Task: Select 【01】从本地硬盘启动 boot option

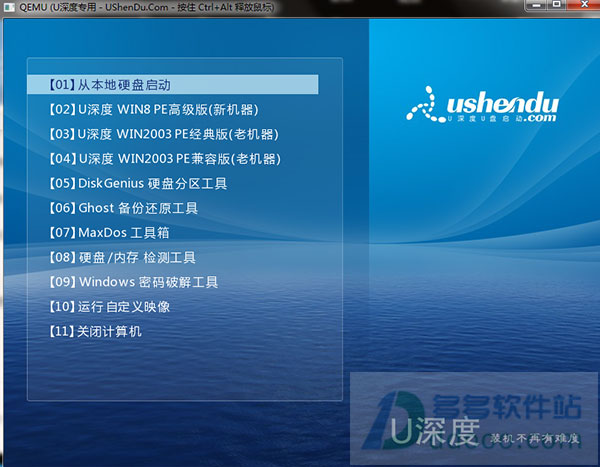Action: [x=173, y=85]
